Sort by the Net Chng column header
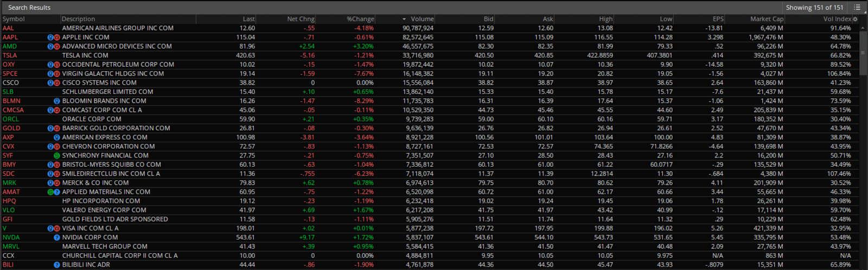The height and width of the screenshot is (270, 868). tap(301, 19)
